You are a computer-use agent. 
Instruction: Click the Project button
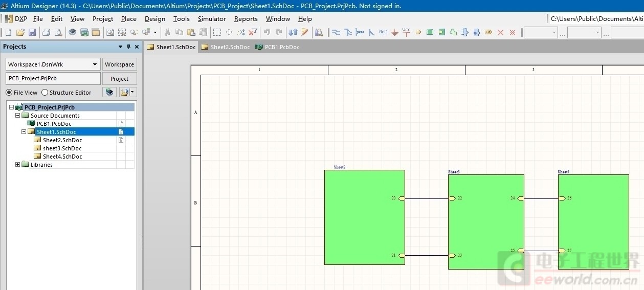tap(120, 79)
